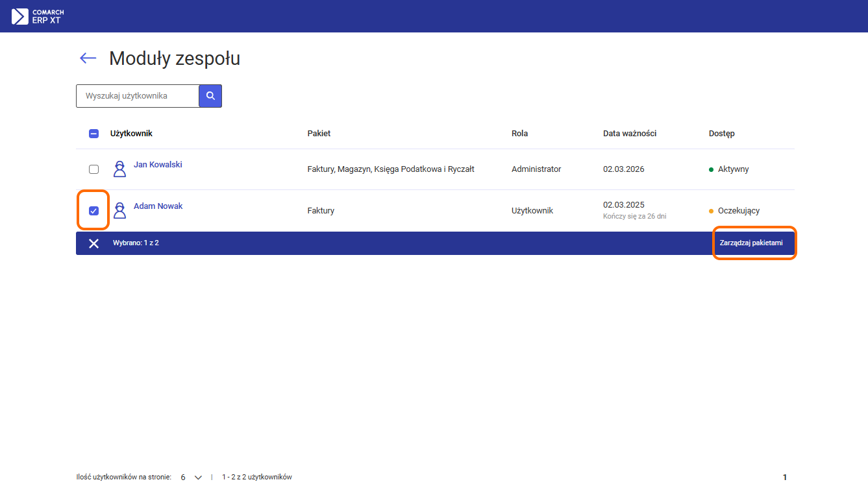Check the box next to Jan Kowalski

(93, 169)
